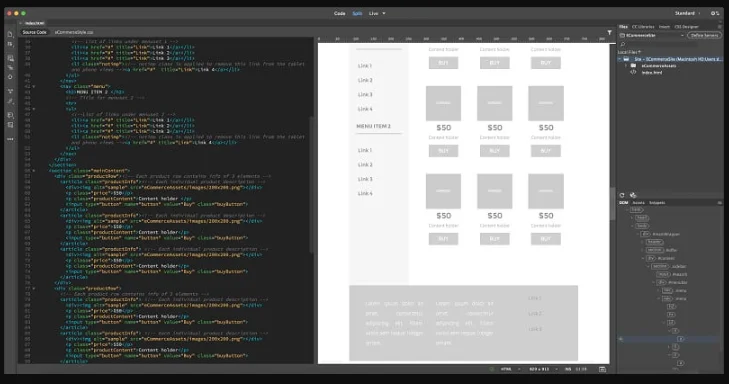Click the first product image placeholder in middle row
The width and height of the screenshot is (729, 384).
click(443, 103)
